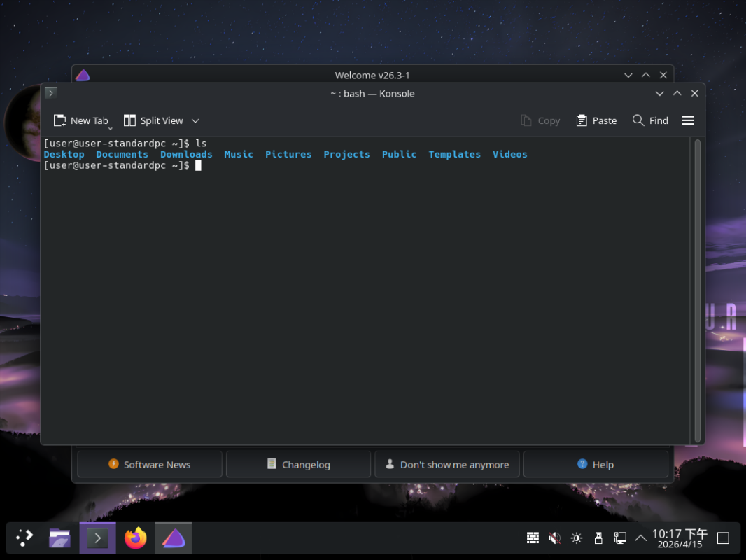
Task: Open the firewall tray icon
Action: click(533, 538)
